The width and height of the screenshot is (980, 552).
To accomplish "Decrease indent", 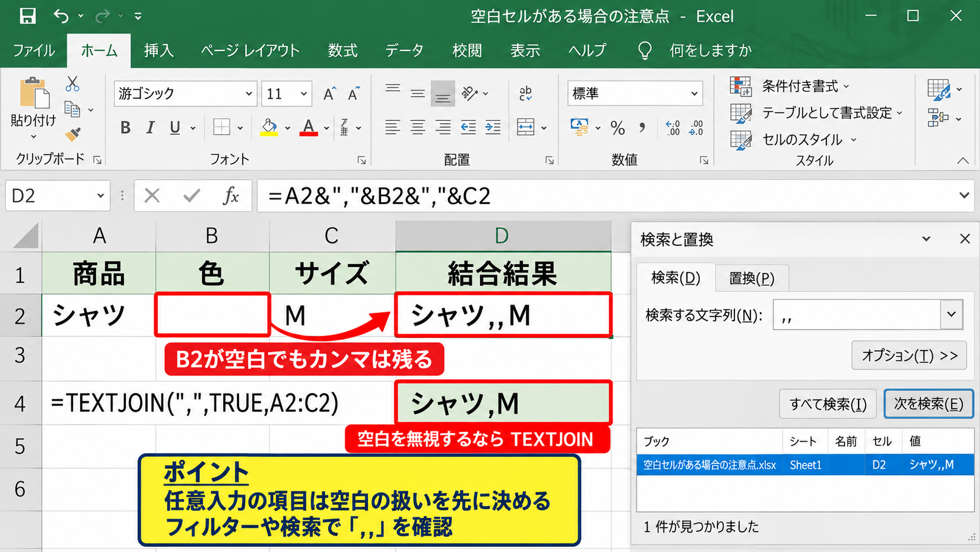I will click(468, 127).
